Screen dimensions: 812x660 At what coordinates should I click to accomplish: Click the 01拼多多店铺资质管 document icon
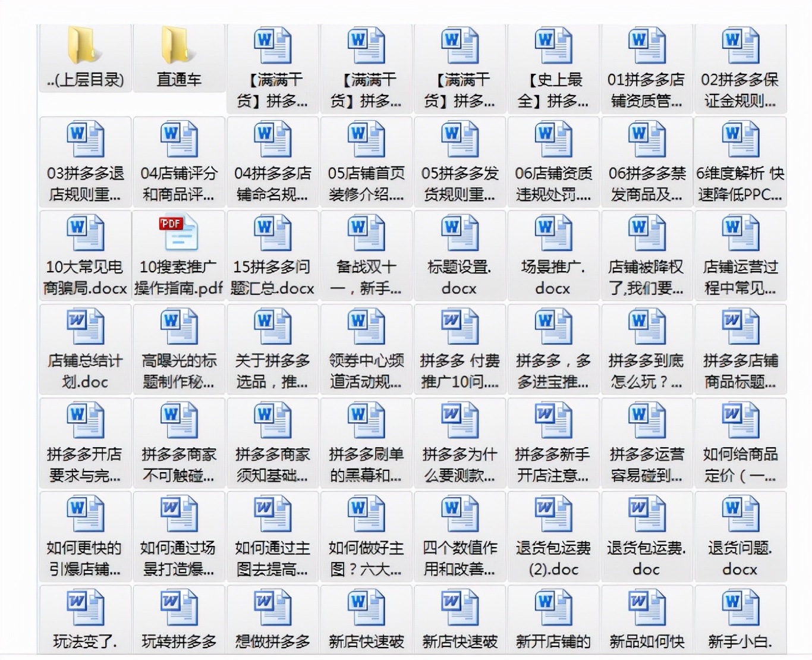[647, 45]
